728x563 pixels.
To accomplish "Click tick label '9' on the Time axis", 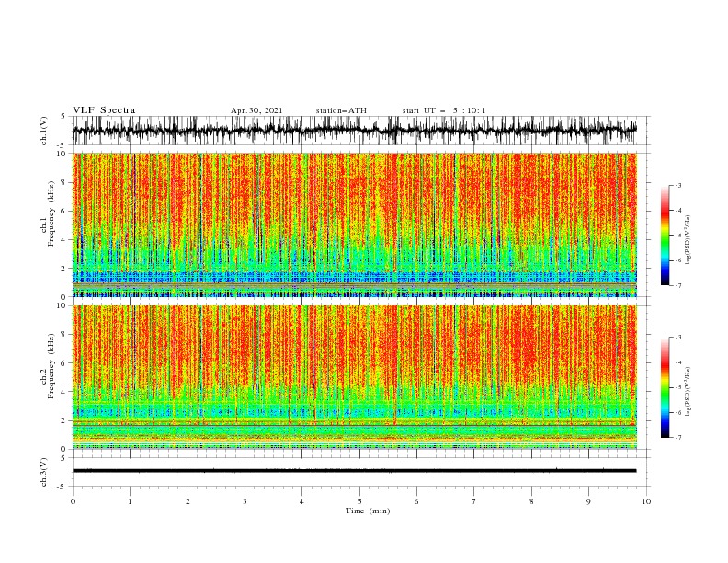I will (x=588, y=501).
